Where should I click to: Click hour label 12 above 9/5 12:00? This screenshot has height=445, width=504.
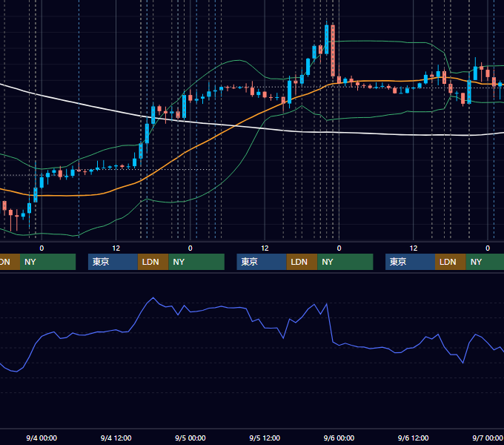pyautogui.click(x=265, y=248)
